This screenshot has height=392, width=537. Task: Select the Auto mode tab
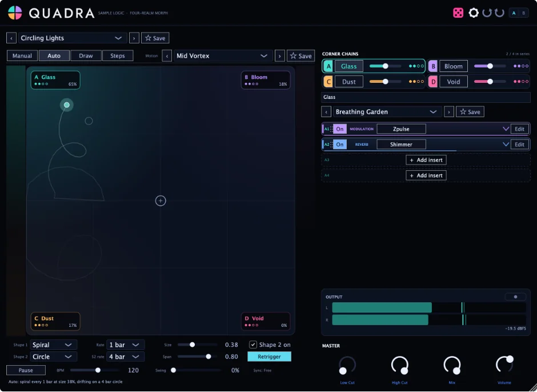coord(54,56)
